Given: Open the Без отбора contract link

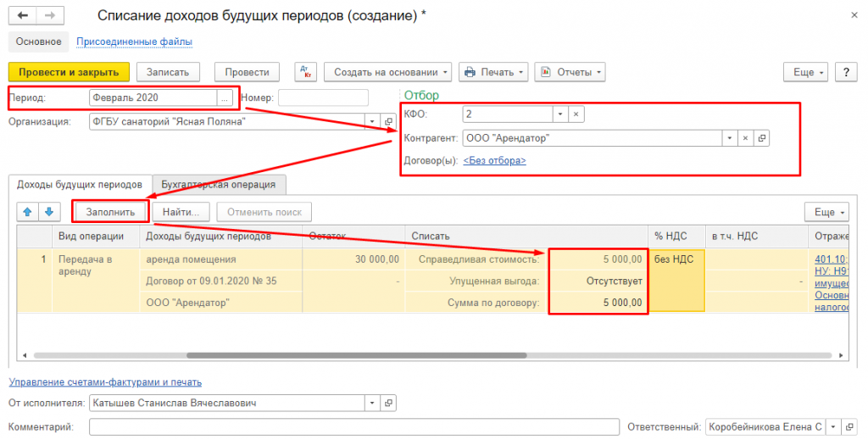Looking at the screenshot, I should coord(494,160).
